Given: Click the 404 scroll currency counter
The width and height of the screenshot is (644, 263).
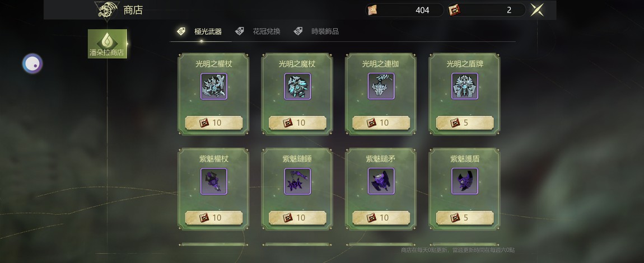Looking at the screenshot, I should coord(404,10).
